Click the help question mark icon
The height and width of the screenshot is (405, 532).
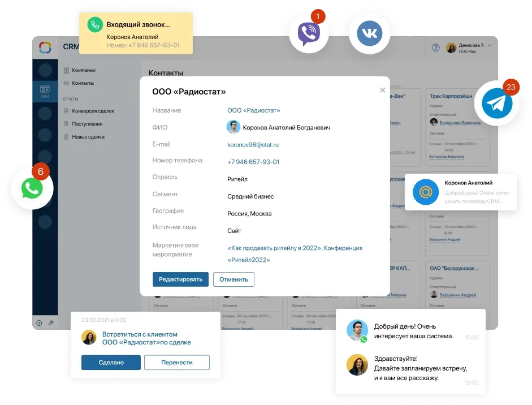tap(435, 48)
